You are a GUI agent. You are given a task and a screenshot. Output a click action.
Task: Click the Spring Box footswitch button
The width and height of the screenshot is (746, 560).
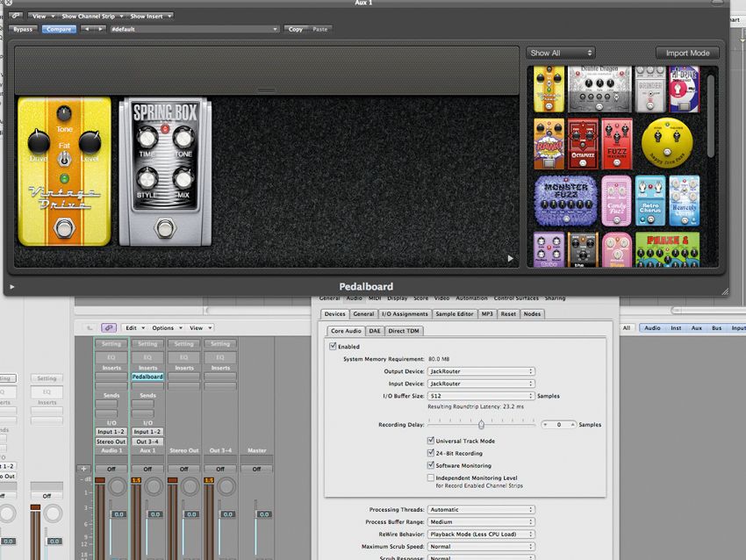click(x=165, y=228)
